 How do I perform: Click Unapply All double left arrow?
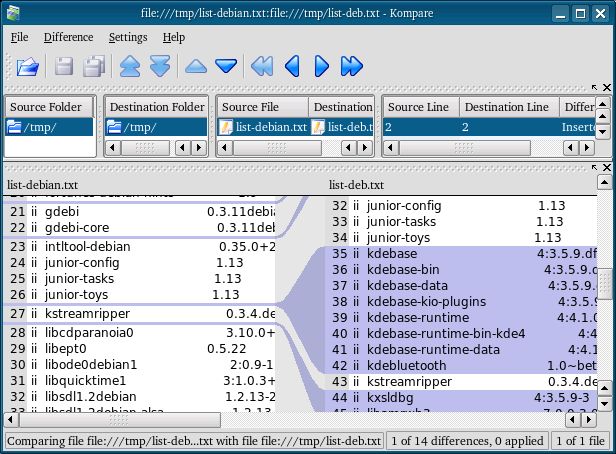pyautogui.click(x=262, y=66)
